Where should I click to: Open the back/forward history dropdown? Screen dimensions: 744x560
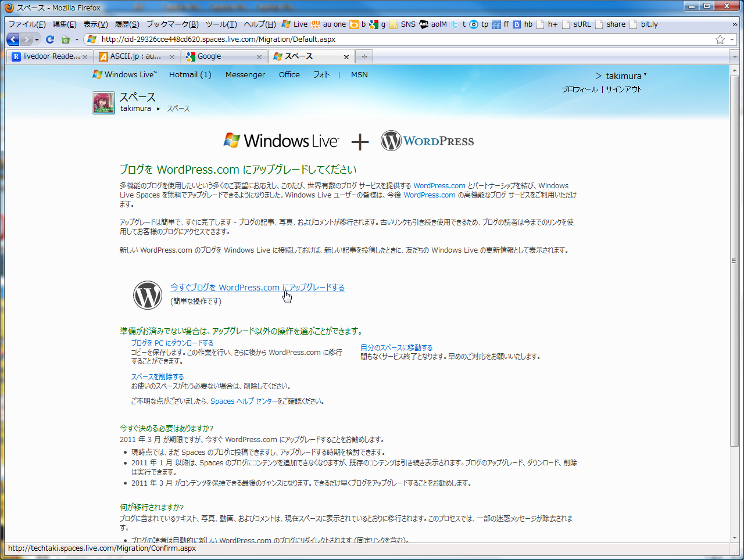click(x=37, y=40)
